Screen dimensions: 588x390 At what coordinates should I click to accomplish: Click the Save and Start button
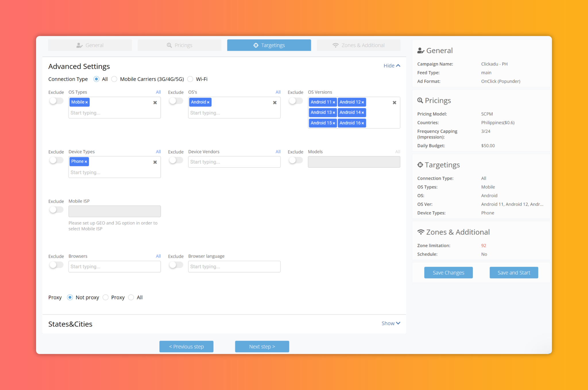514,273
